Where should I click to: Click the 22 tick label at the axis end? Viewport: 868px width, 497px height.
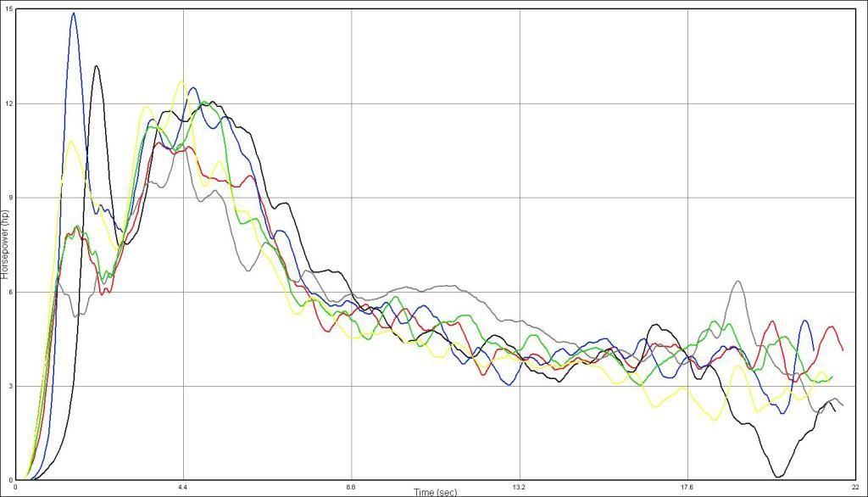[x=854, y=487]
